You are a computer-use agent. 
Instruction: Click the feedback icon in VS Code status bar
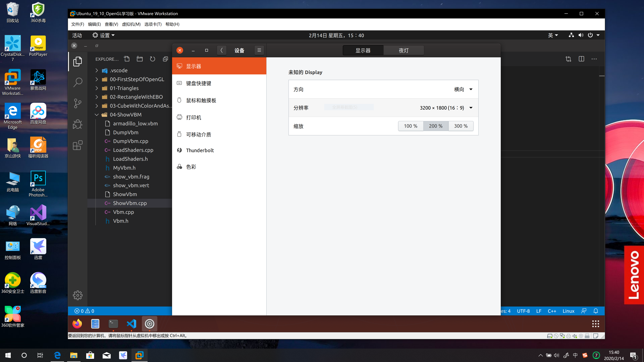point(584,311)
